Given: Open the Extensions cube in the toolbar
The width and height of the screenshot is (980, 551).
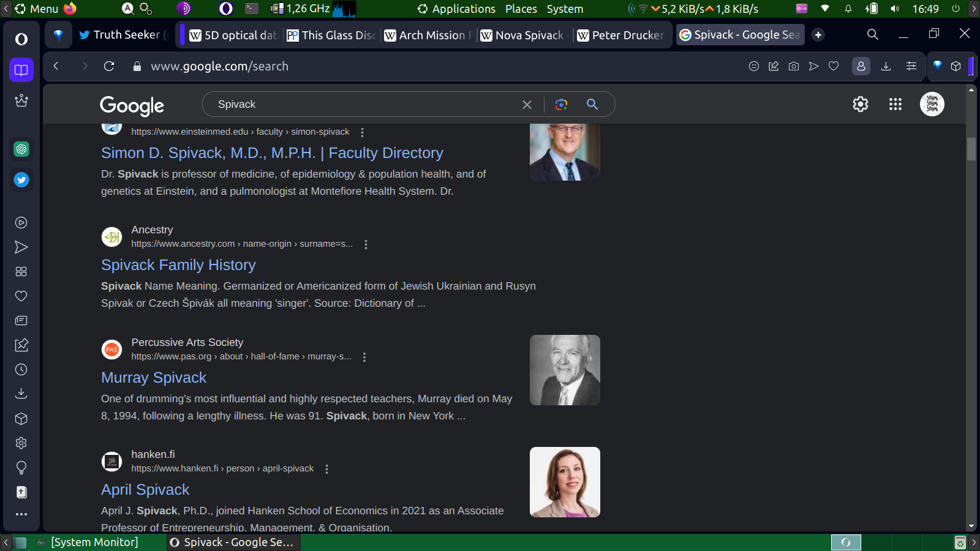Looking at the screenshot, I should 956,66.
